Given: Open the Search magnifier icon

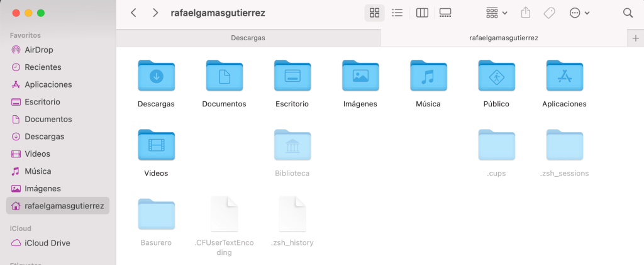Looking at the screenshot, I should coord(627,13).
